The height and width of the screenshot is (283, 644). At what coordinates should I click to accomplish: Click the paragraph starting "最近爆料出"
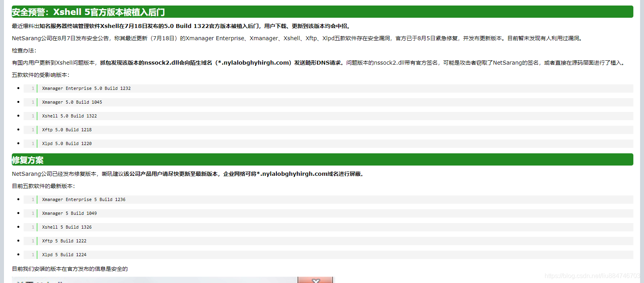coord(181,26)
